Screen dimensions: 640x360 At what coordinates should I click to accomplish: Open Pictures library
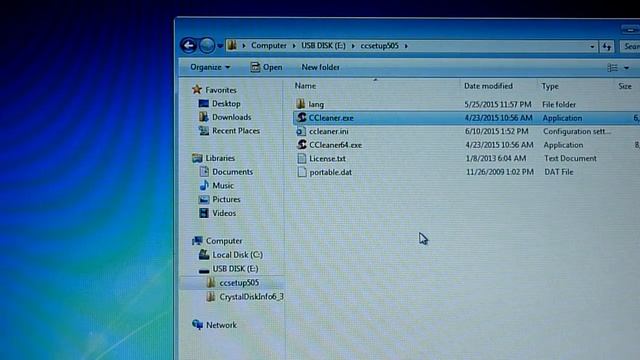point(226,200)
